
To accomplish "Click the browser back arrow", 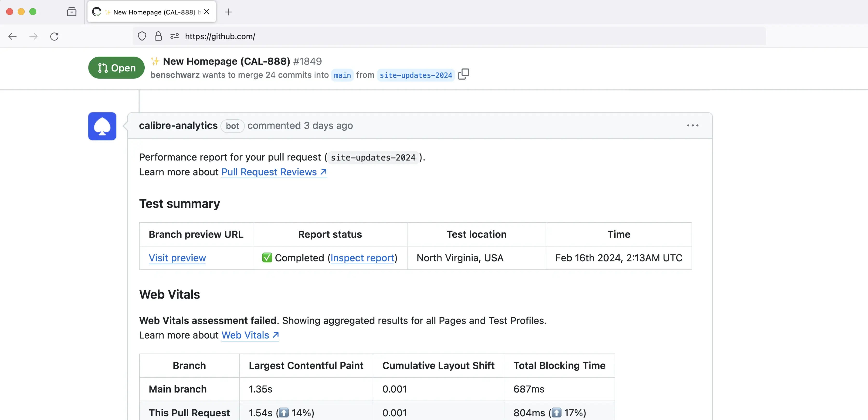I will 13,36.
